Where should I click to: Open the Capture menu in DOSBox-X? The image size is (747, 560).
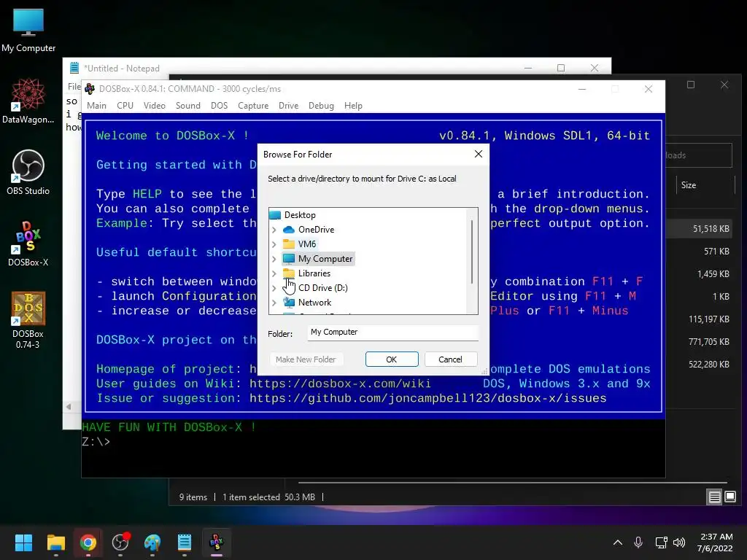pos(253,106)
